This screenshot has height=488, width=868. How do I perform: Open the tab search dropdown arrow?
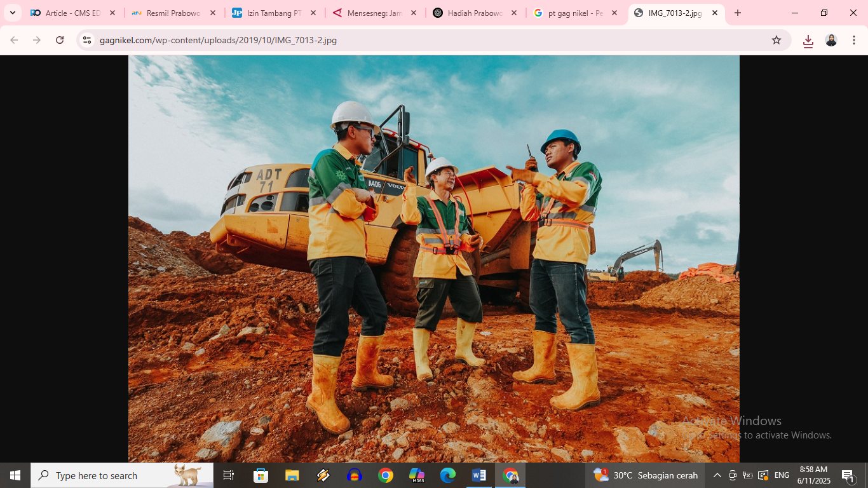tap(12, 13)
